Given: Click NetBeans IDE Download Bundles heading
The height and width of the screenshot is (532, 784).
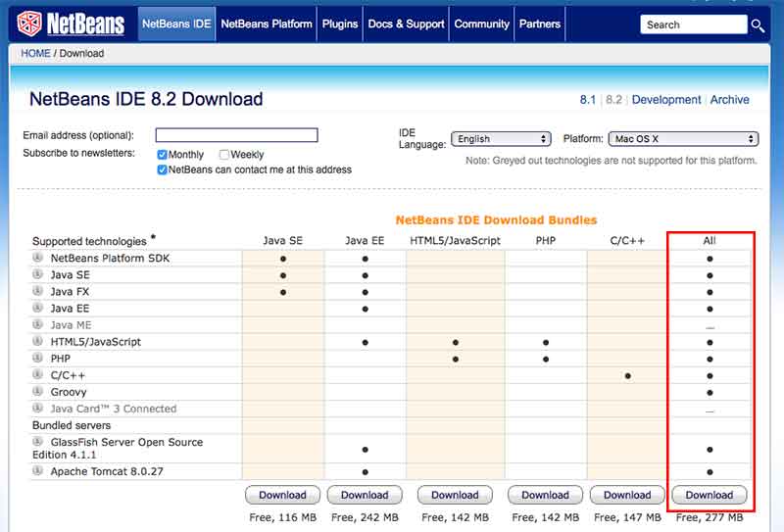Looking at the screenshot, I should [x=496, y=220].
